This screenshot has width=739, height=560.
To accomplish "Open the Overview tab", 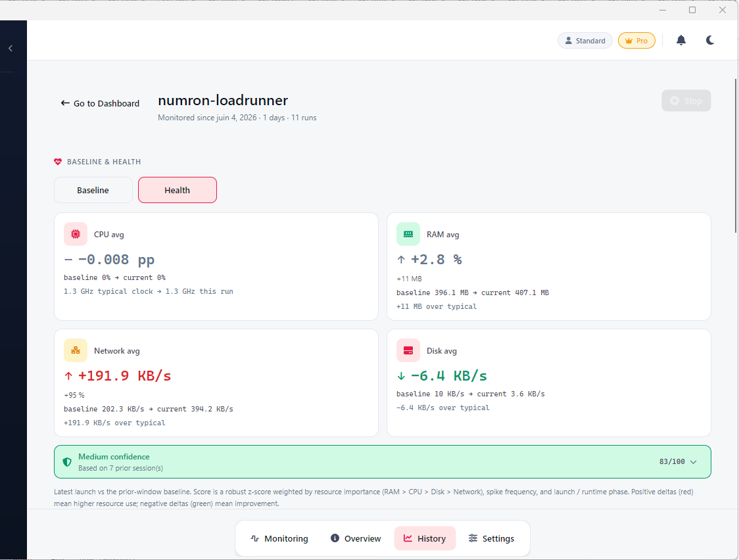I will click(x=356, y=538).
